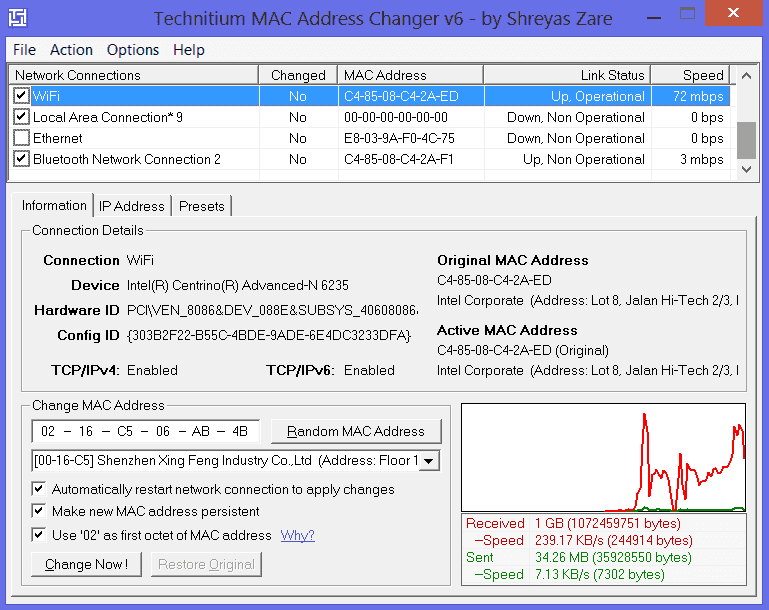Sort by Network Connections column header
769x610 pixels.
click(x=134, y=75)
